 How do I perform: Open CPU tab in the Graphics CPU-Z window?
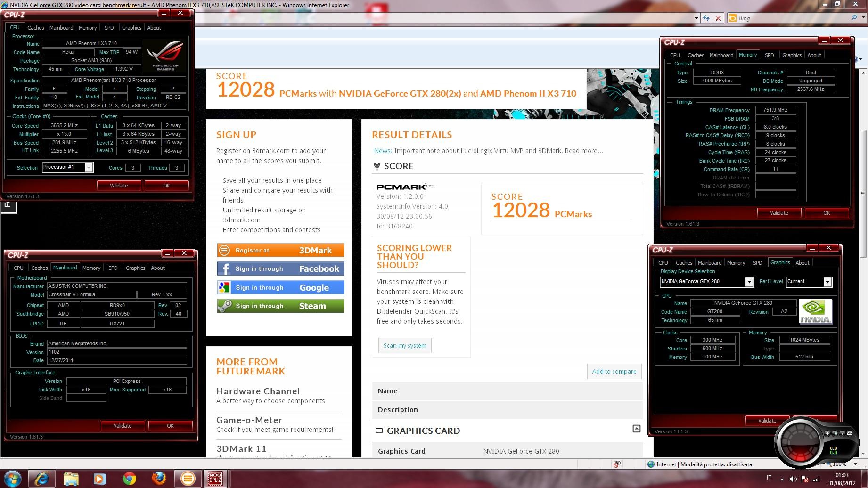coord(663,263)
